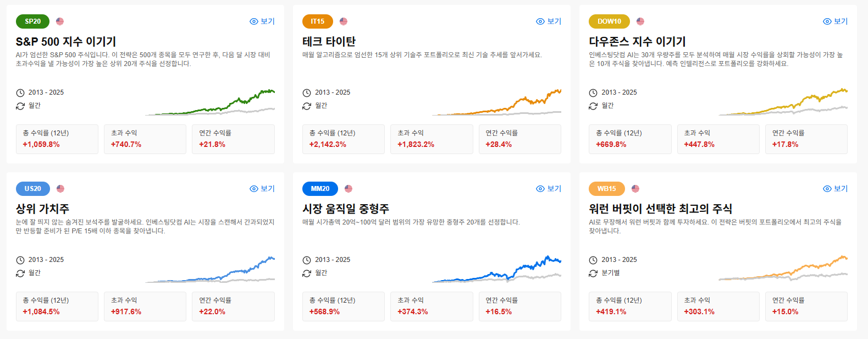Select the blue MM20 badge
Image resolution: width=868 pixels, height=339 pixels.
[320, 189]
